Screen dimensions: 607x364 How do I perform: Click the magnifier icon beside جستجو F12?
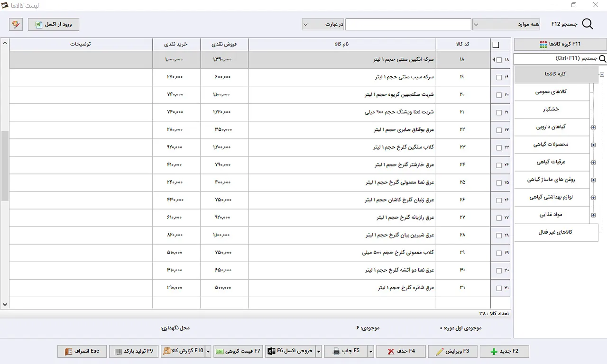click(587, 24)
